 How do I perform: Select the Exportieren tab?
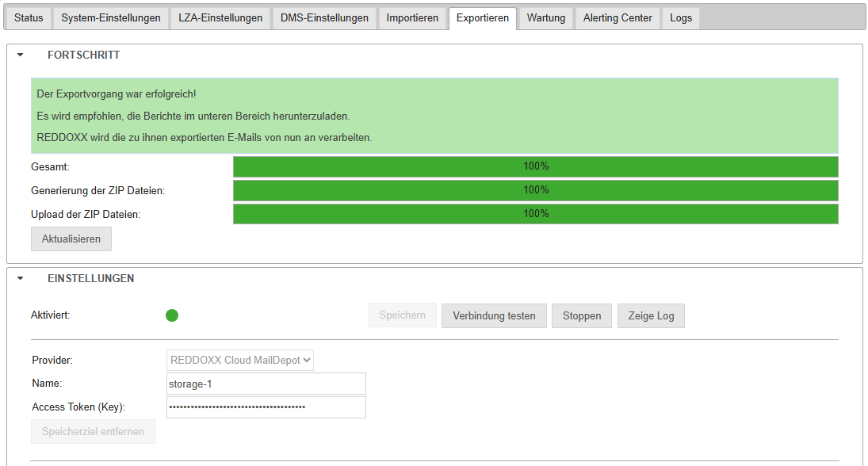coord(483,18)
